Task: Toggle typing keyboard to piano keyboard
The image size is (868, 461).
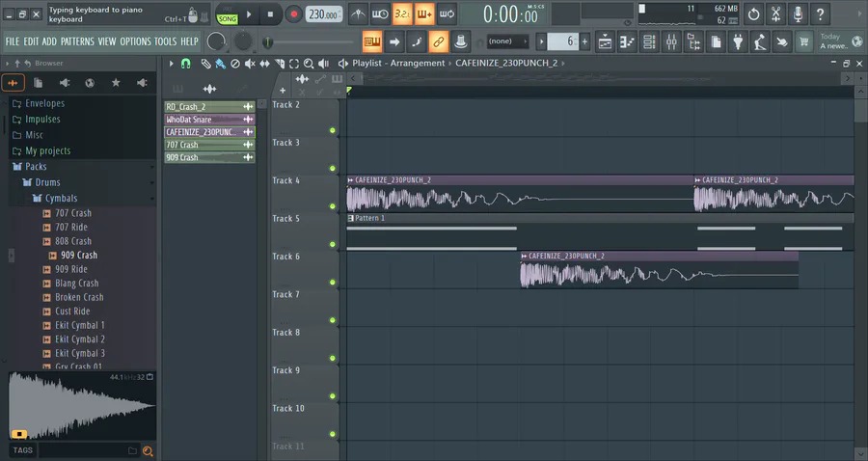Action: [x=372, y=41]
